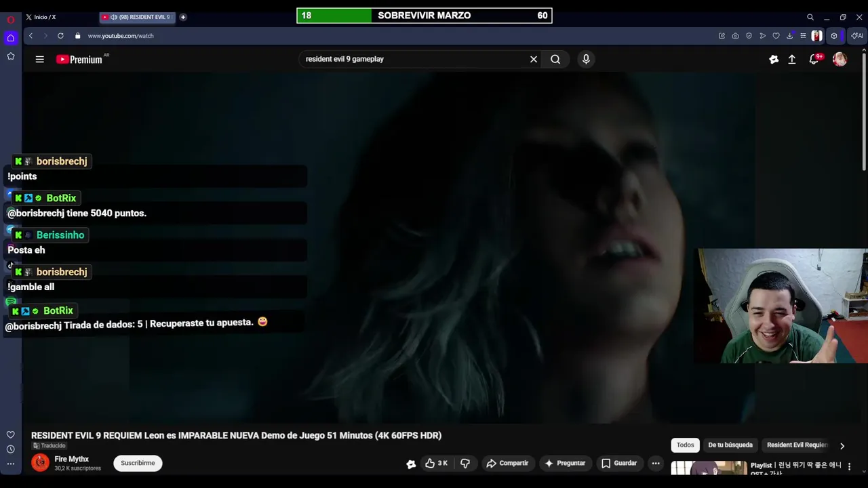The height and width of the screenshot is (488, 868).
Task: Go forward with the browser arrow
Action: (45, 36)
